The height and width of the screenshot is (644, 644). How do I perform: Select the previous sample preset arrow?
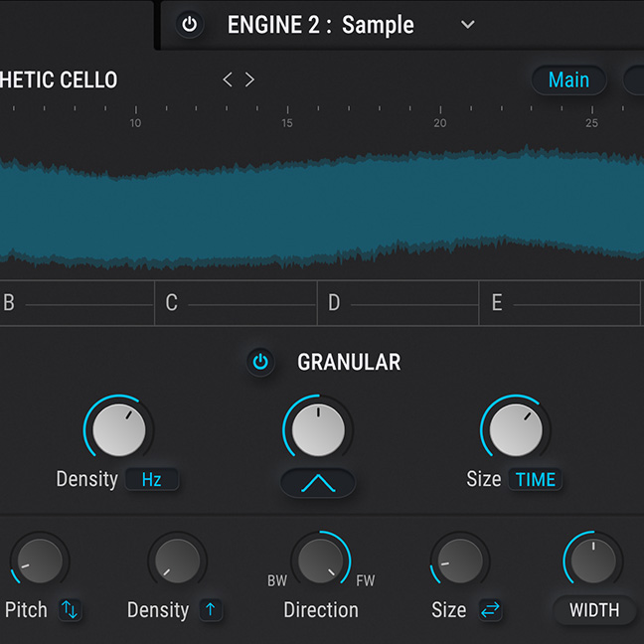pyautogui.click(x=228, y=80)
